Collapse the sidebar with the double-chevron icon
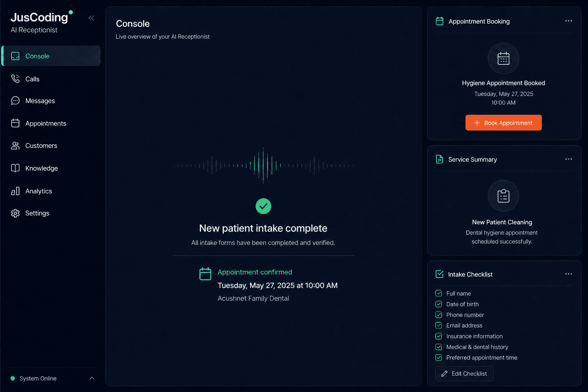The width and height of the screenshot is (588, 392). pos(91,18)
